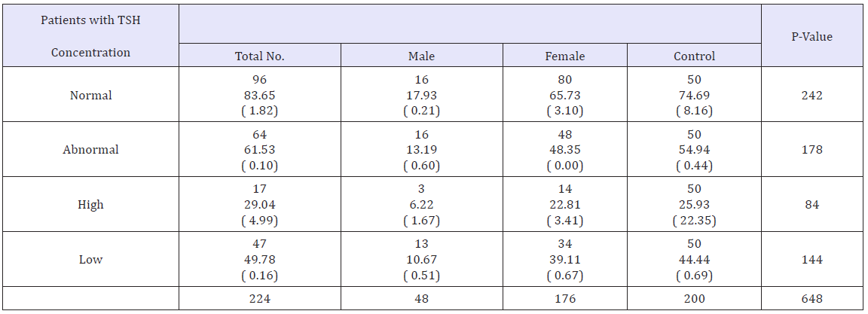Click the "High" row label
Image resolution: width=868 pixels, height=314 pixels.
pos(90,205)
